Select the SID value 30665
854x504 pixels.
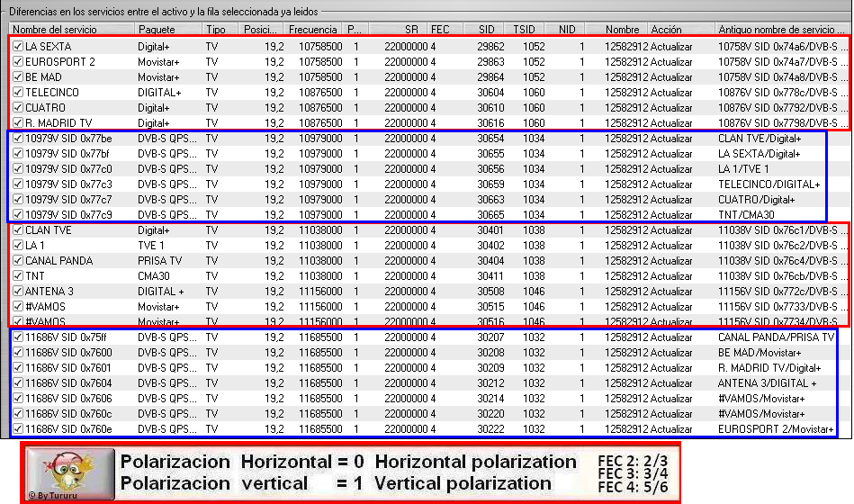[x=490, y=215]
